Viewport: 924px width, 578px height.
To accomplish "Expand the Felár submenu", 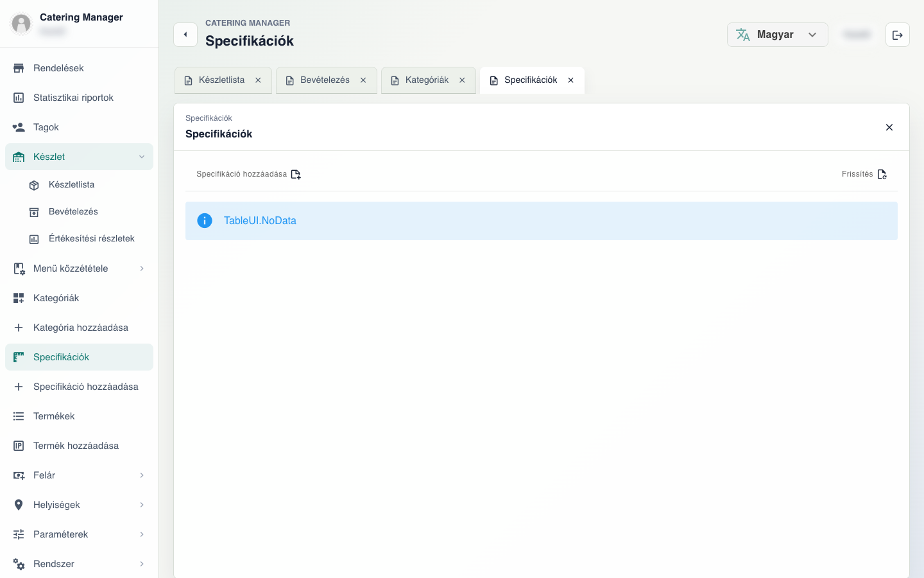I will 142,475.
